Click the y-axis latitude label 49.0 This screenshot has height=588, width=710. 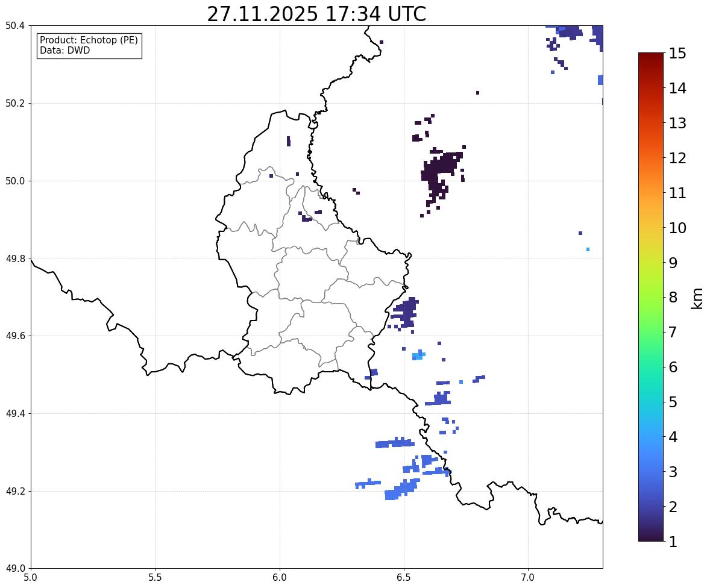tap(14, 569)
